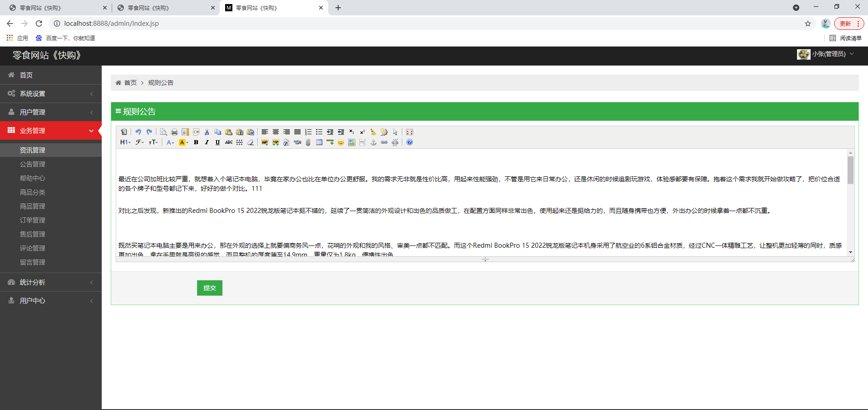Insert hyperlink with chain icon

pyautogui.click(x=384, y=142)
